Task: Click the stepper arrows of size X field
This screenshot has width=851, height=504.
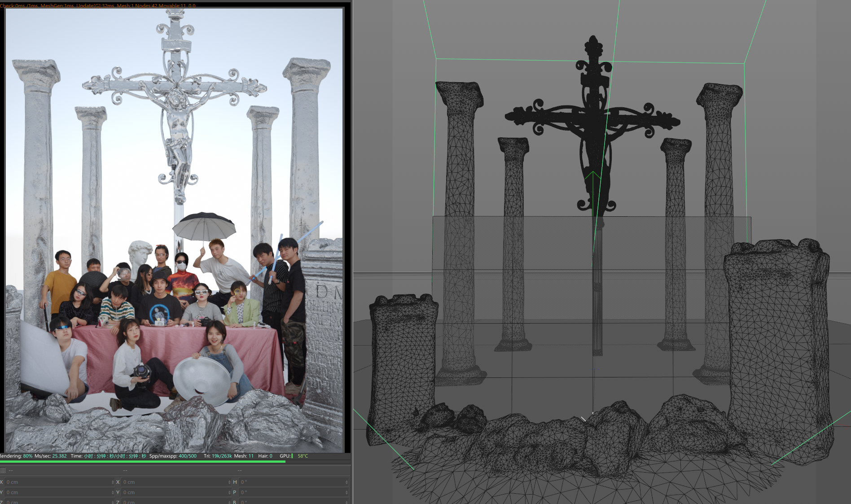Action: [229, 482]
